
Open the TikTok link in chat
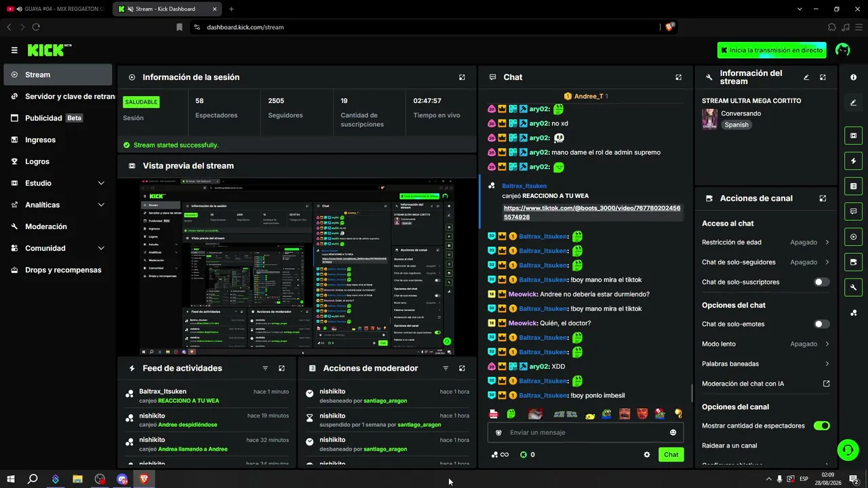[592, 213]
